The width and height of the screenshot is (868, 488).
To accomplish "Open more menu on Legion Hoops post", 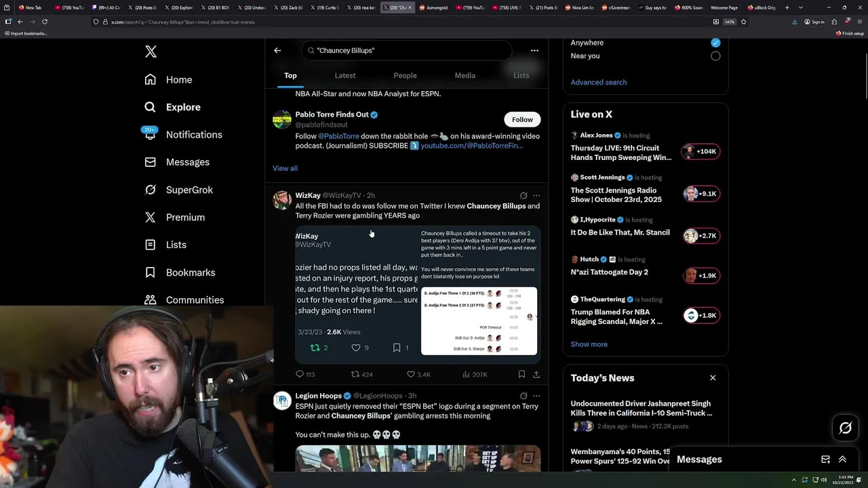I will pos(536,396).
